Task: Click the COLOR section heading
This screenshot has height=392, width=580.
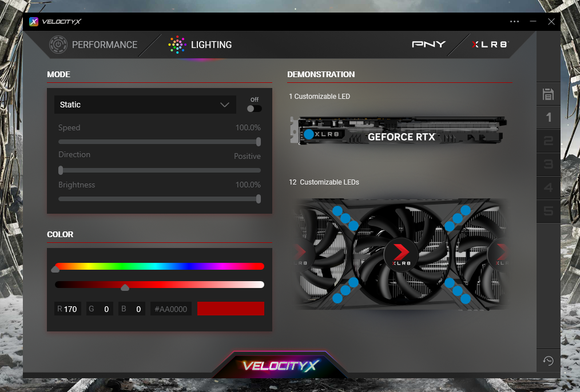Action: coord(60,234)
